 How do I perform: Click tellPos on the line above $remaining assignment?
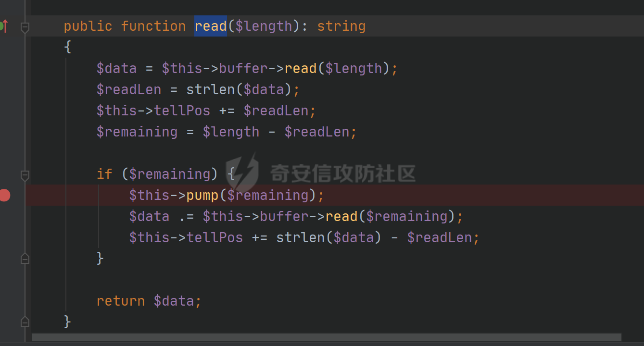coord(182,111)
